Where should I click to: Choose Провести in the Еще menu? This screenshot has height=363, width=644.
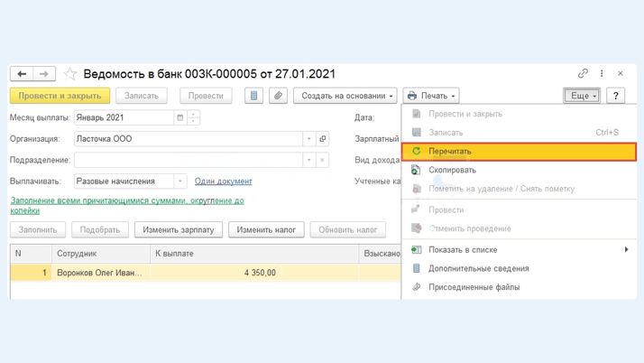520,209
